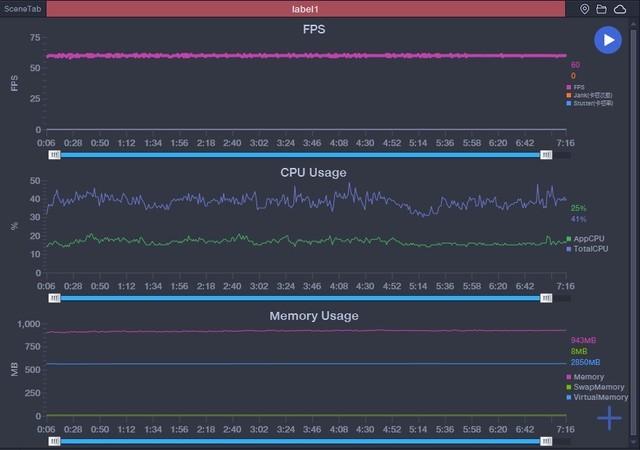This screenshot has height=450, width=640.
Task: Toggle the VirtualMemory legend entry
Action: pyautogui.click(x=598, y=397)
